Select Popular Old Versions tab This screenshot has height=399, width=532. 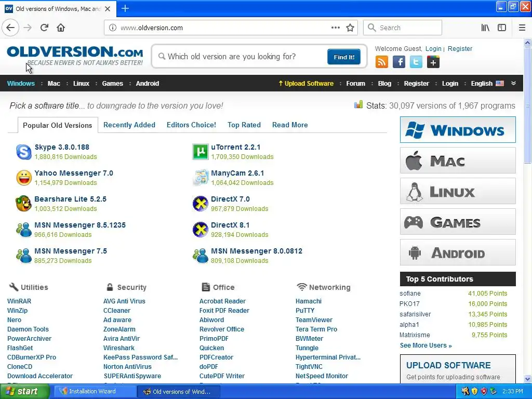pos(57,125)
